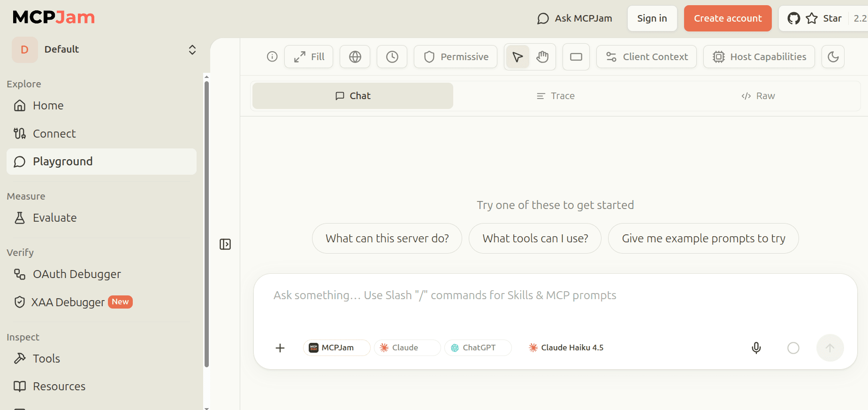Viewport: 868px width, 410px height.
Task: Select the Claude host chip
Action: click(x=407, y=348)
